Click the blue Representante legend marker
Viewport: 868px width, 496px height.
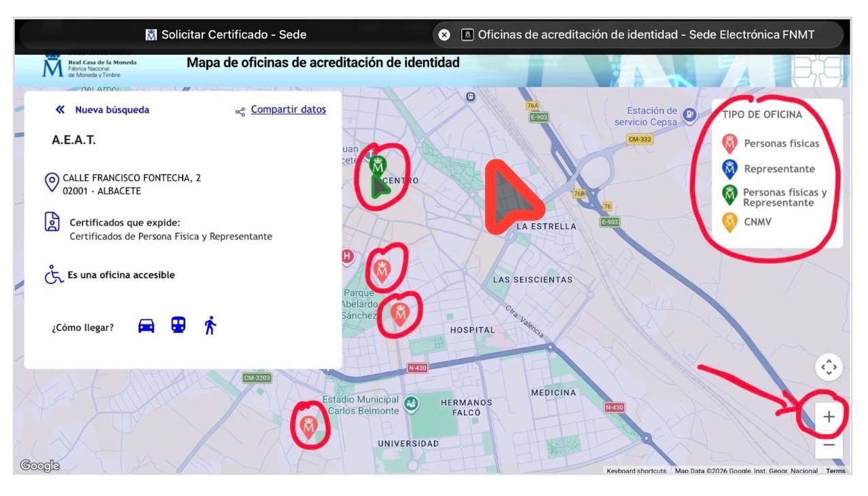[x=730, y=169]
